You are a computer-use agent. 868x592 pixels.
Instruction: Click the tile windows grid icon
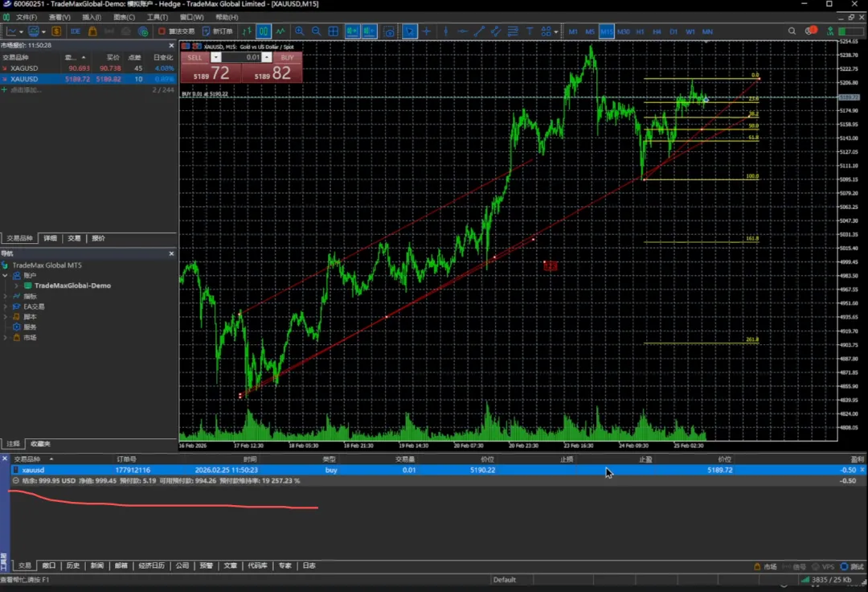pos(334,31)
